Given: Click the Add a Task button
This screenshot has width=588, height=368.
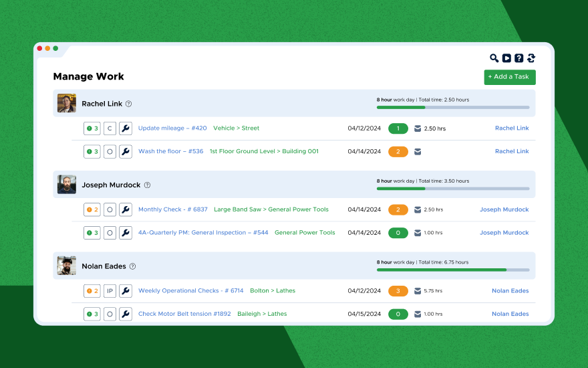Looking at the screenshot, I should 509,77.
